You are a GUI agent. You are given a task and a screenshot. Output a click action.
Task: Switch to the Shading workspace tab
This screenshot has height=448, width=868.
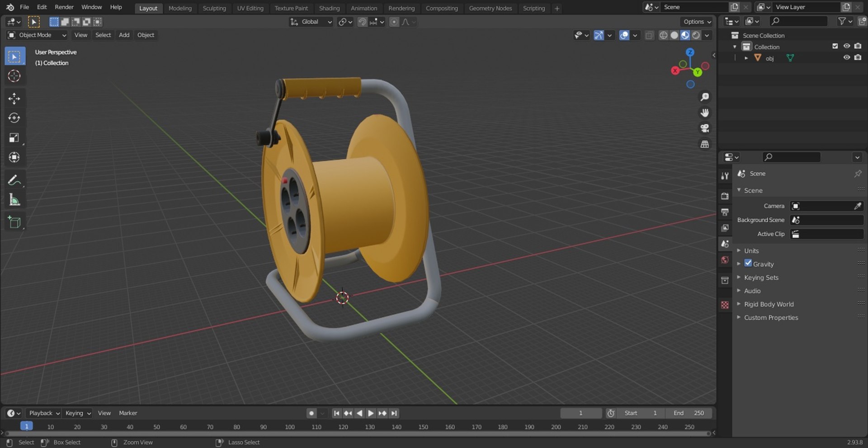(329, 8)
